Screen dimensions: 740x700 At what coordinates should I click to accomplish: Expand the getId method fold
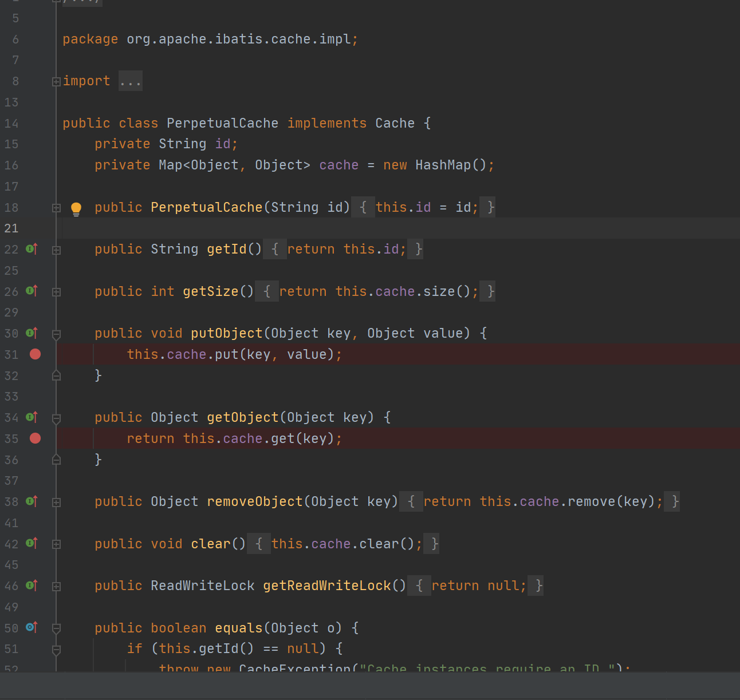[x=56, y=250]
